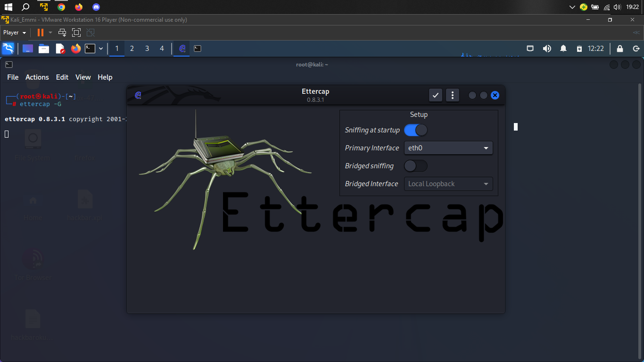
Task: Enter VMware full screen mode
Action: pos(76,33)
